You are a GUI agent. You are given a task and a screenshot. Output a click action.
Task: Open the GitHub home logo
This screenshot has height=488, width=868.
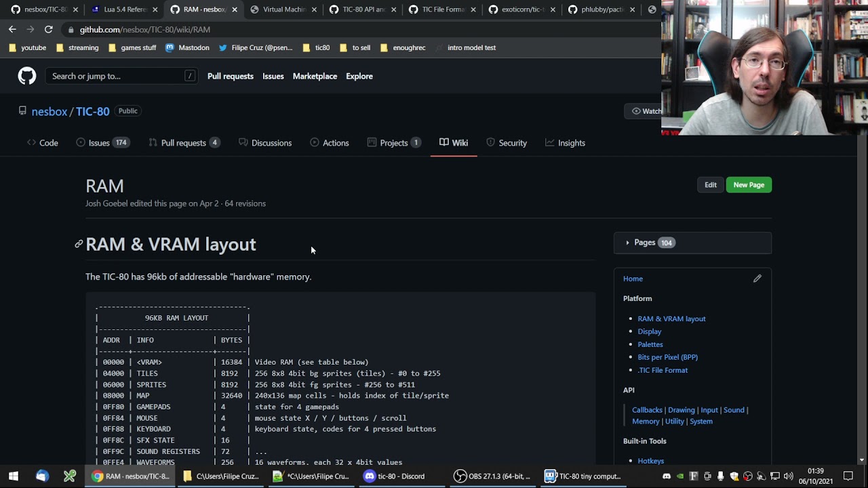pos(27,76)
